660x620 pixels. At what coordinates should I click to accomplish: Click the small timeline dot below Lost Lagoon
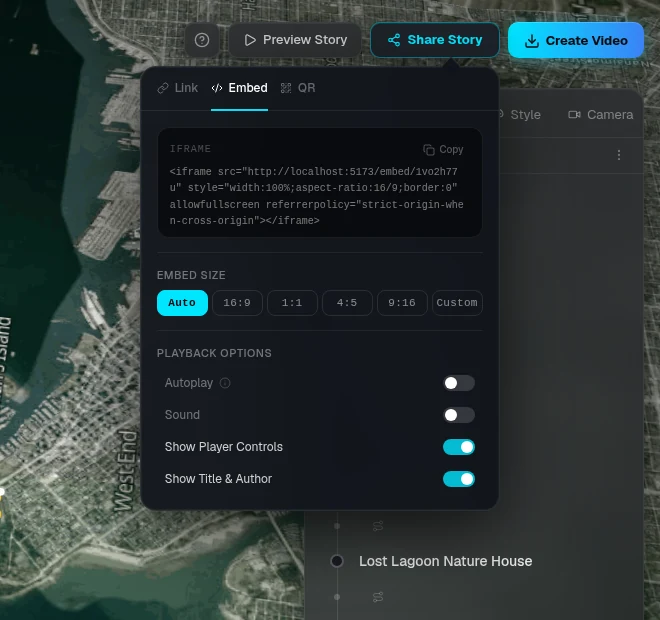337,596
